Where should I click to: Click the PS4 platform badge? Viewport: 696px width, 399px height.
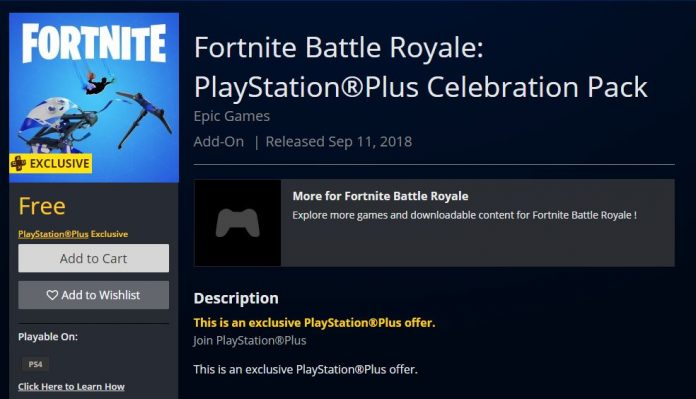36,364
